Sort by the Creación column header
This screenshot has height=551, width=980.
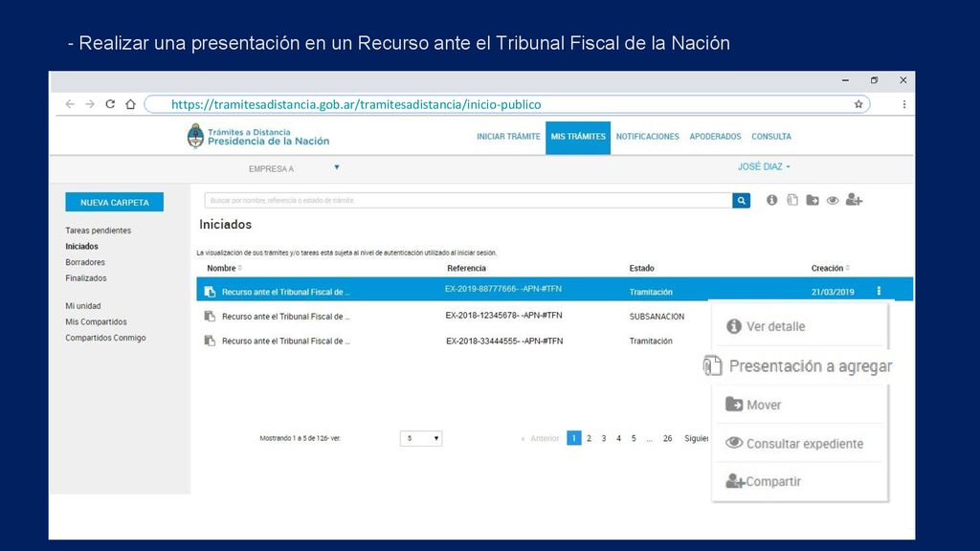830,268
